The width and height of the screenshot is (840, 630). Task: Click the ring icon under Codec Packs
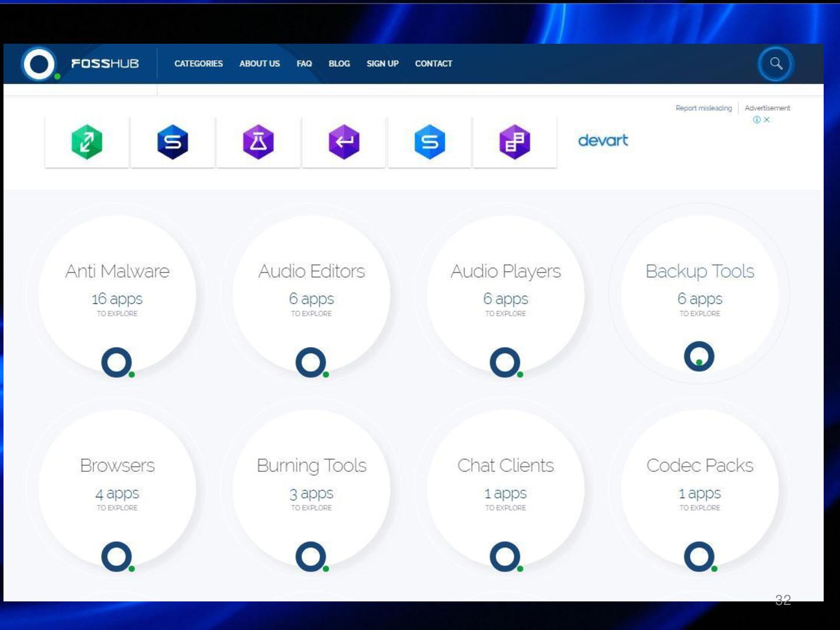click(x=700, y=557)
